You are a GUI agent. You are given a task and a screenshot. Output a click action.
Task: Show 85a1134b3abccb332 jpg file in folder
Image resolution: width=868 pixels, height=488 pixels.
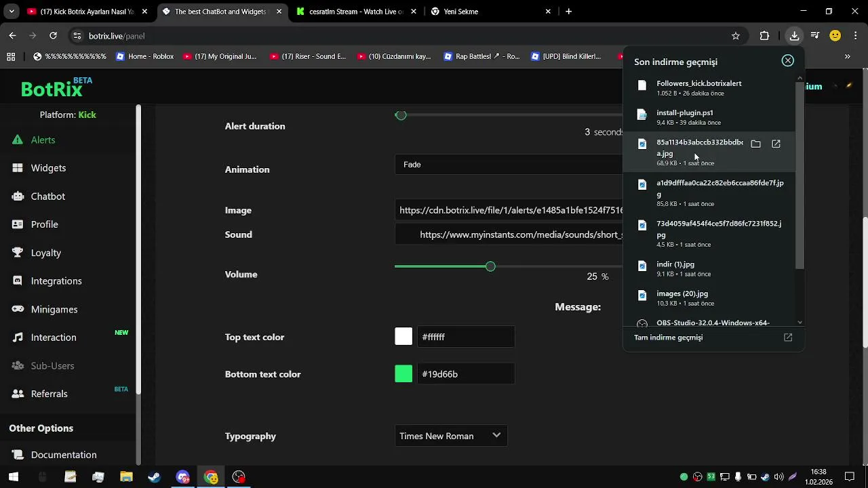755,144
